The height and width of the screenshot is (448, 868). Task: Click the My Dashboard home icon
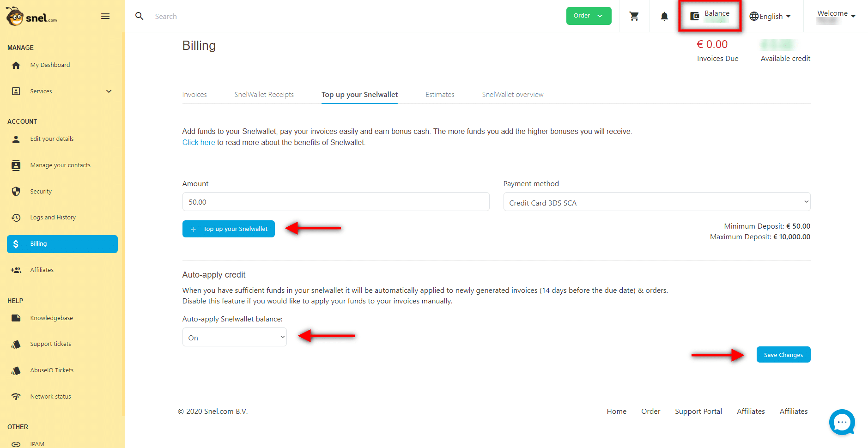click(x=16, y=65)
